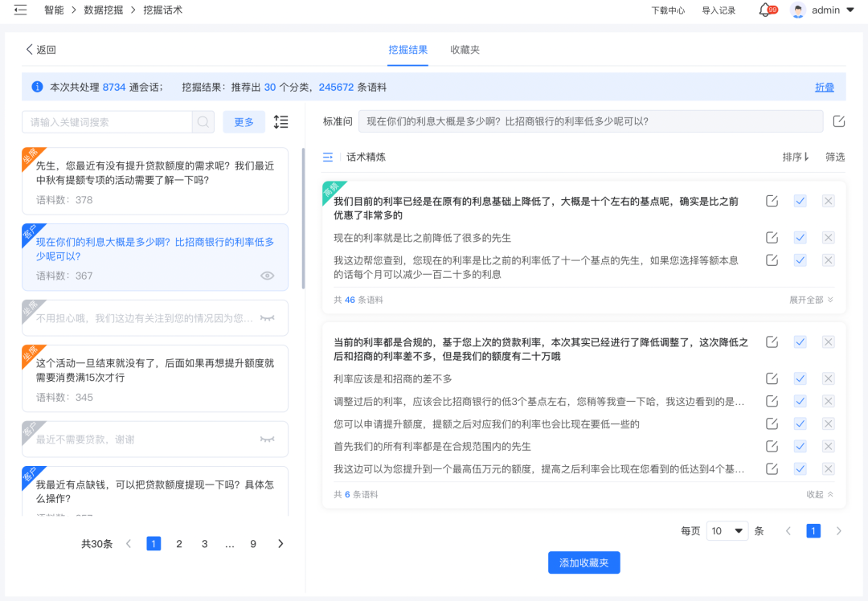Click the 添加收藏夹 button

pyautogui.click(x=584, y=562)
